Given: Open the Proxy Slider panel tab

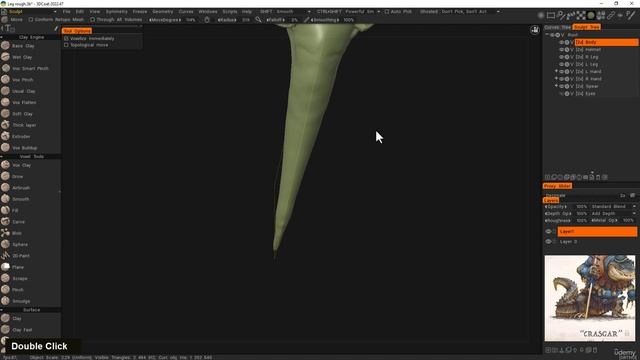Looking at the screenshot, I should 557,186.
